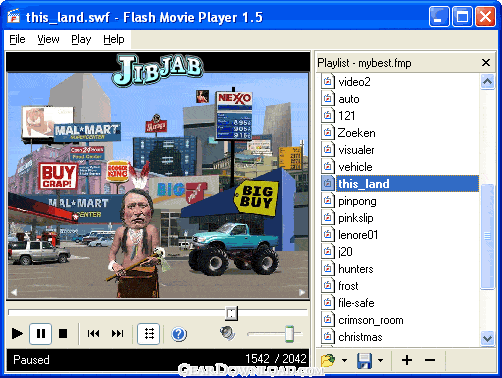The width and height of the screenshot is (502, 378).
Task: Click the Flash movie display area
Action: pos(158,175)
